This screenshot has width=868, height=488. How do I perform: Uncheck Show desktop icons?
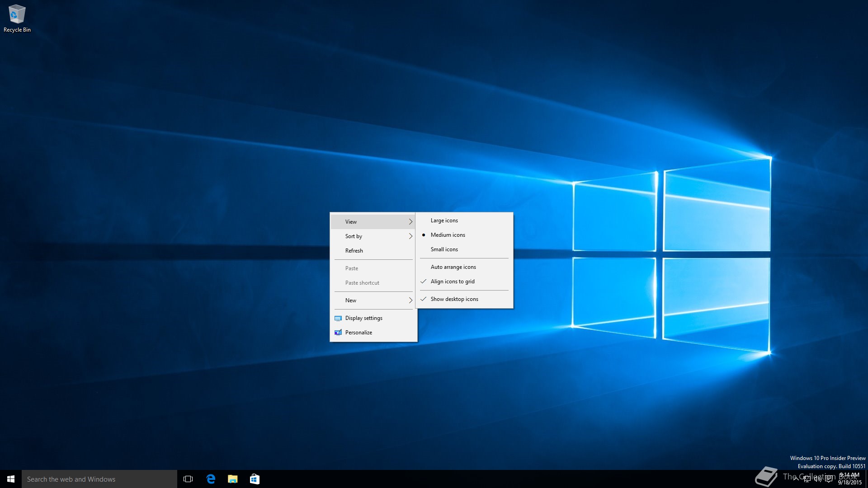pyautogui.click(x=464, y=299)
